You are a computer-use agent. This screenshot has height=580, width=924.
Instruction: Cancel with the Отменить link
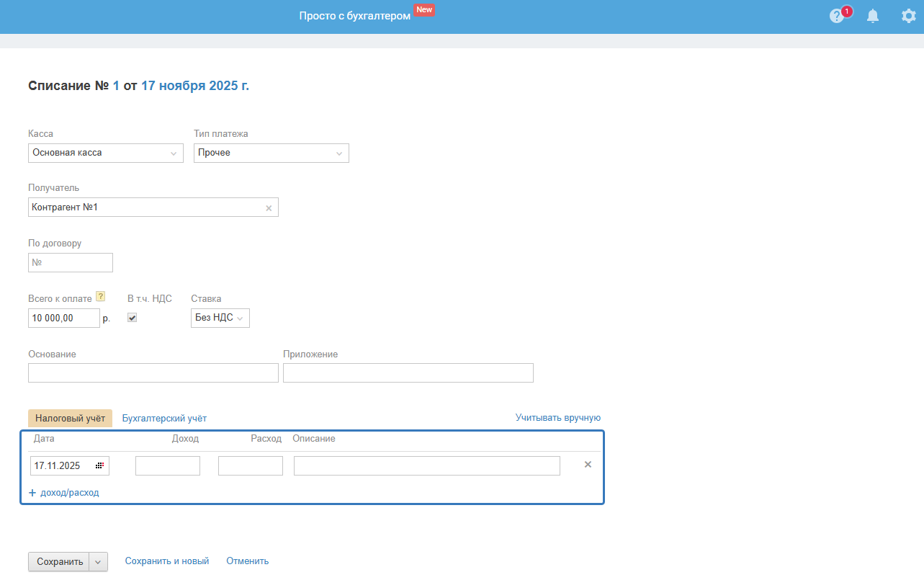247,561
